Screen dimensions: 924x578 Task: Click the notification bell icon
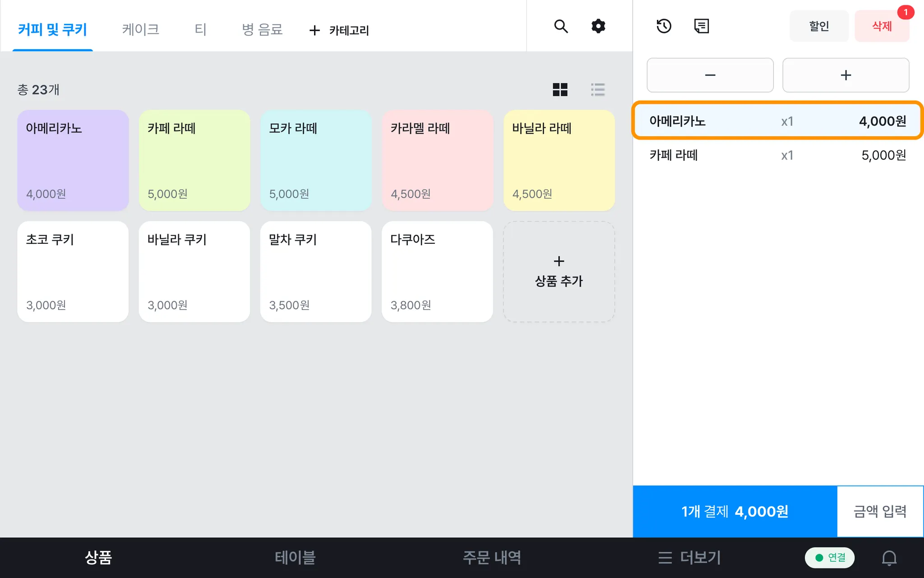pos(889,558)
